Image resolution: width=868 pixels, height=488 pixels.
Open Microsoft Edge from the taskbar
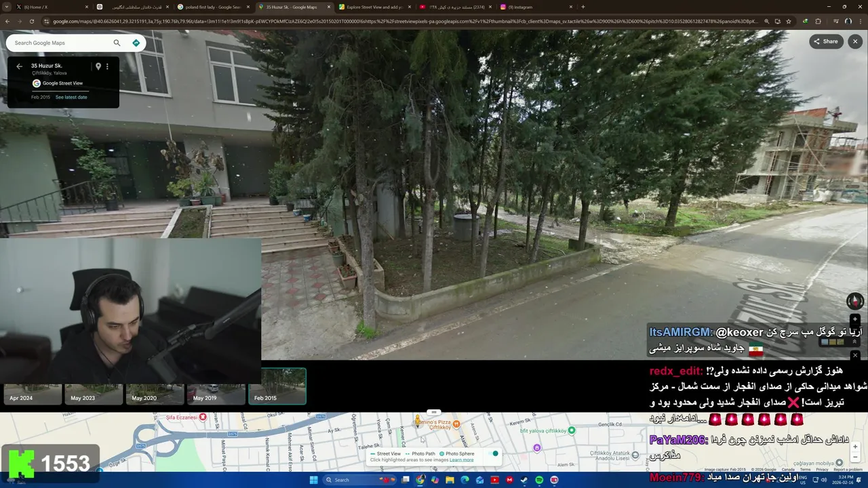tap(465, 480)
